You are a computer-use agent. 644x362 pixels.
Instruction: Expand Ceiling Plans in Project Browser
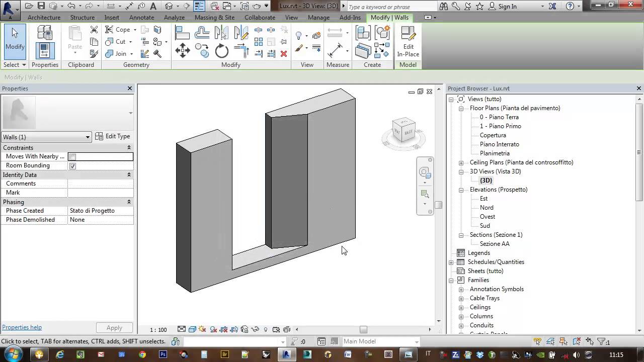461,162
